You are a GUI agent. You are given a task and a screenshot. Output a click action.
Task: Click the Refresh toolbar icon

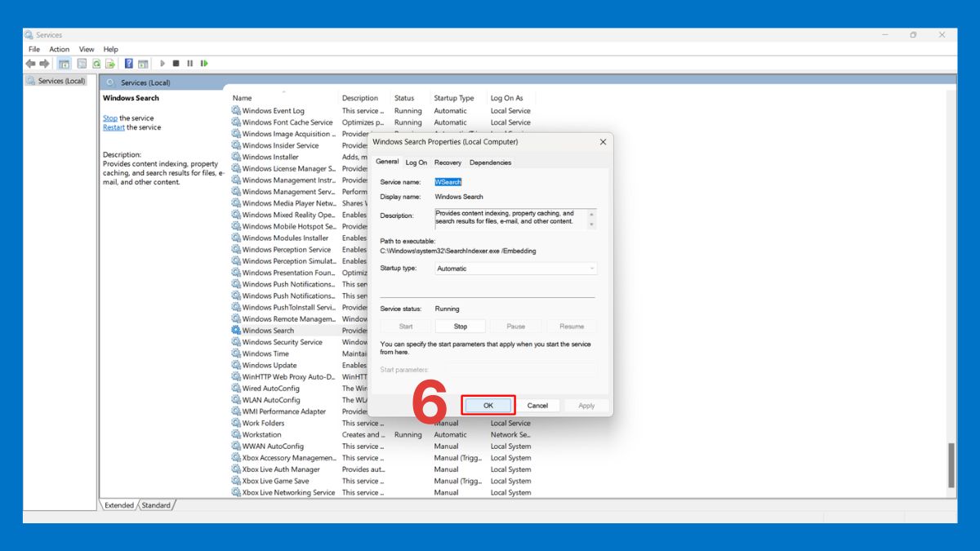click(96, 64)
